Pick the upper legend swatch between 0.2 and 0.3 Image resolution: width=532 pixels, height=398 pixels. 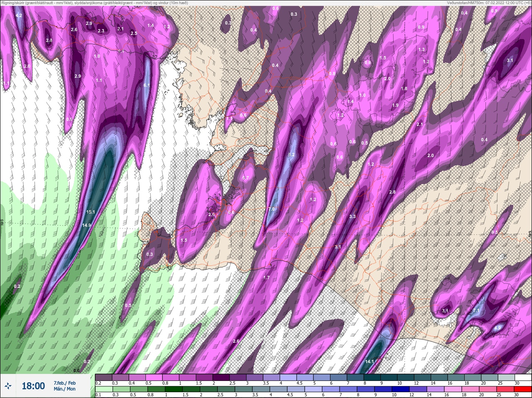(x=103, y=378)
